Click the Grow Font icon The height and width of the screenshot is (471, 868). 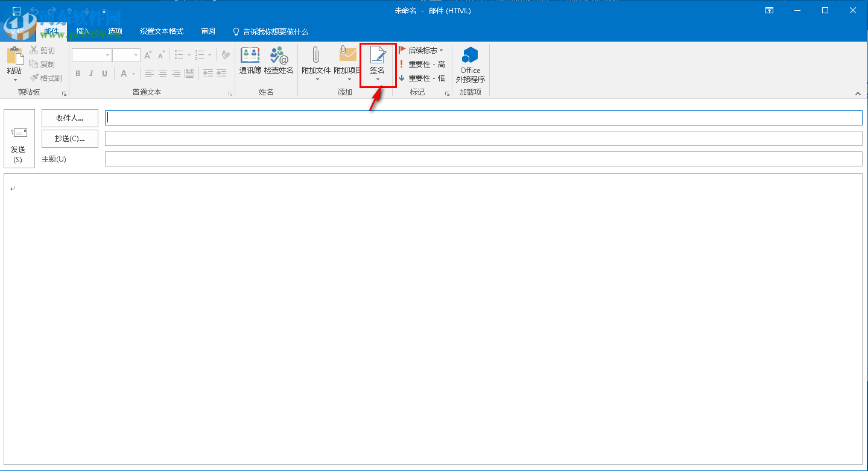pos(148,55)
